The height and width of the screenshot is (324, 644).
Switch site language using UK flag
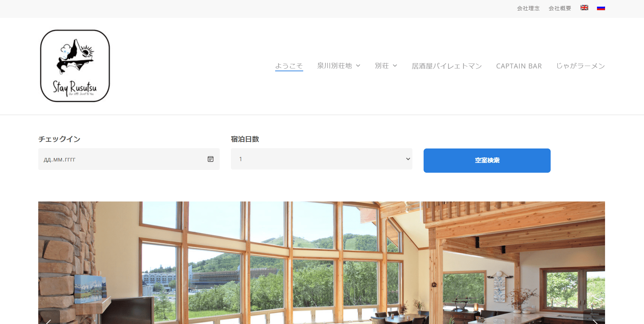click(x=584, y=8)
